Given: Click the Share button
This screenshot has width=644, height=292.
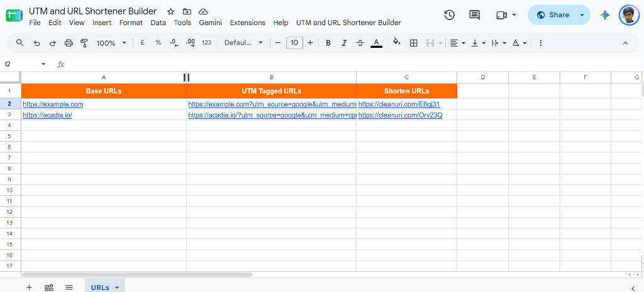Looking at the screenshot, I should pos(552,15).
